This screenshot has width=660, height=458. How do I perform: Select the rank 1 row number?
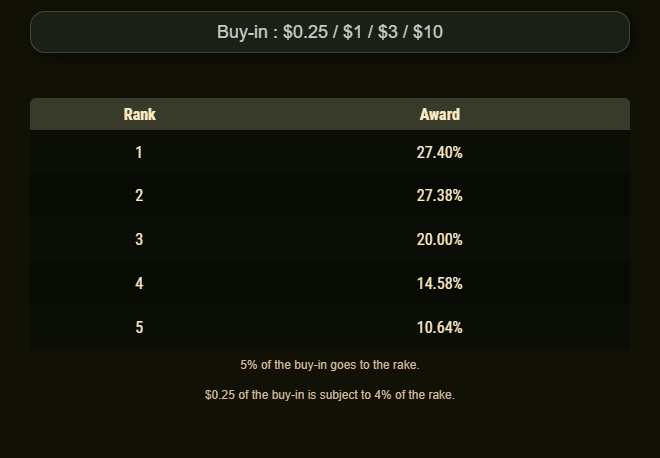tap(139, 152)
